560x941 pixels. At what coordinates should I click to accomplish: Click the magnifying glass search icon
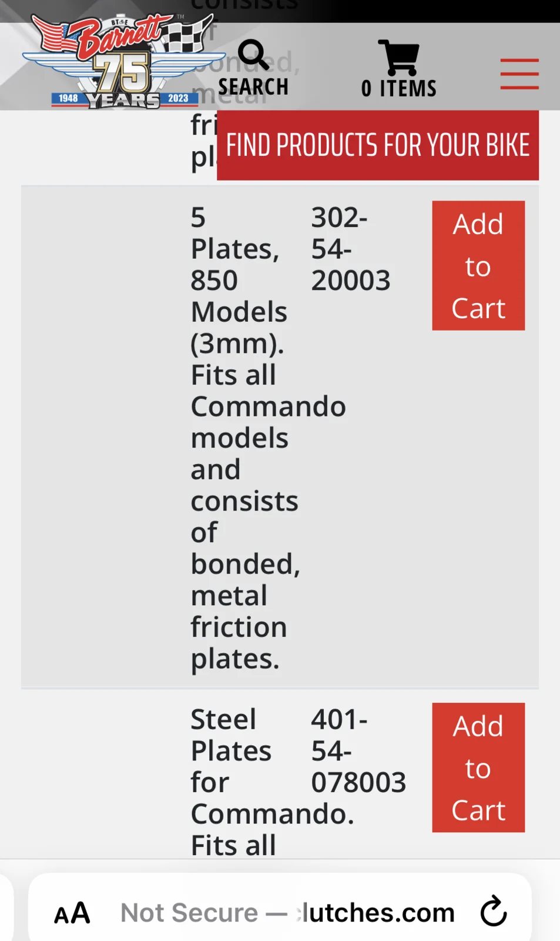point(253,55)
